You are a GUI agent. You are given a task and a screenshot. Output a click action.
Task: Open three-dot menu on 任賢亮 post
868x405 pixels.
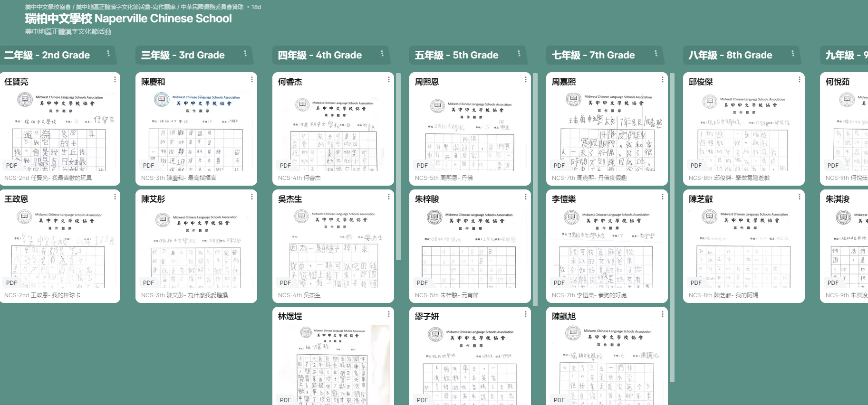(x=115, y=80)
